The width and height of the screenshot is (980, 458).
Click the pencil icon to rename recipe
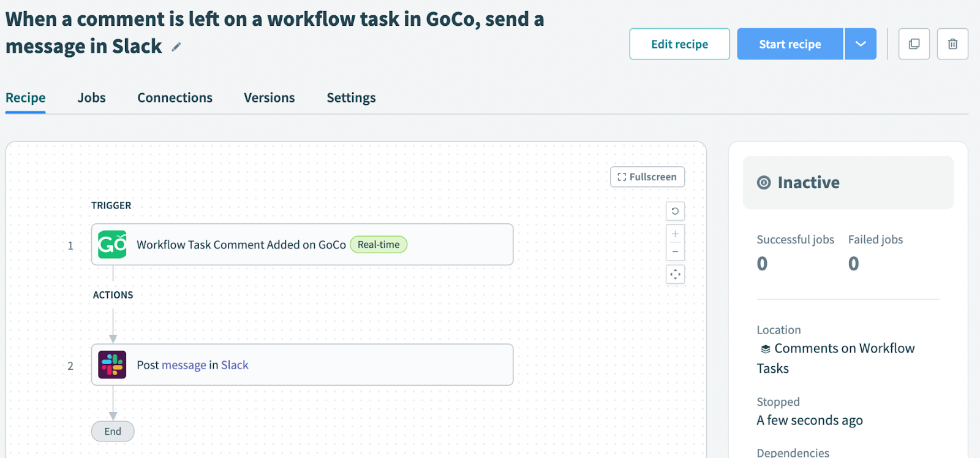click(176, 47)
